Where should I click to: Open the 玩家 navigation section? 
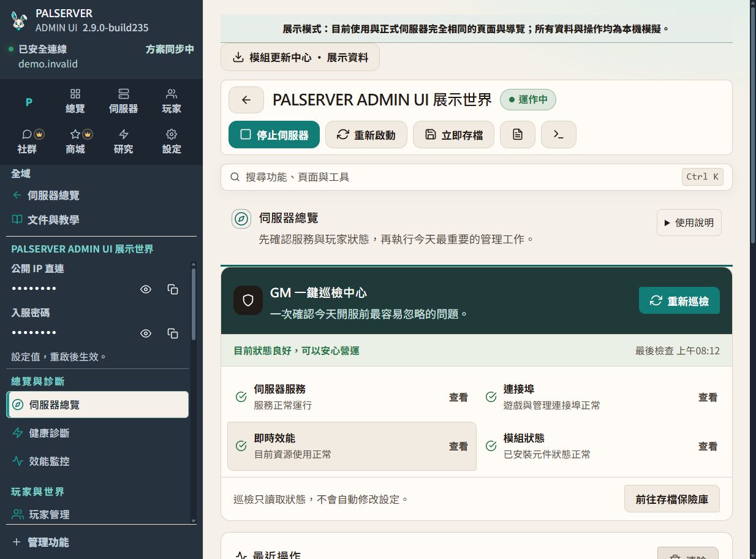pos(172,102)
